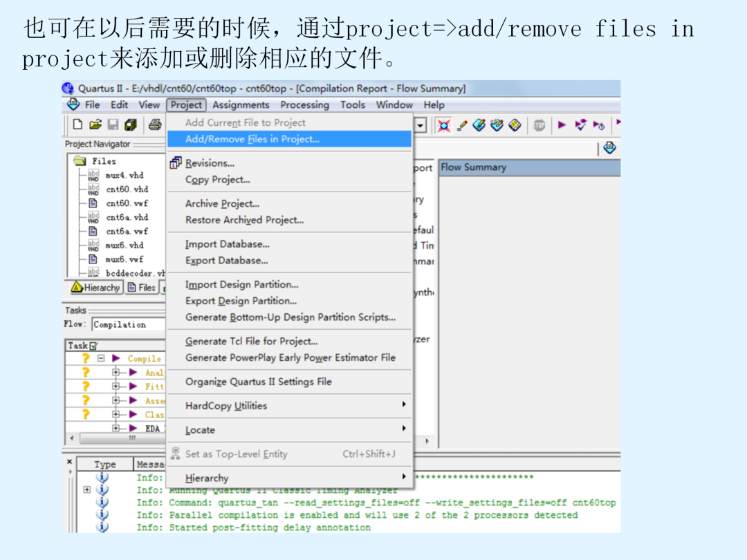Click the Pin Planner toolbar icon
The image size is (747, 560).
tap(479, 126)
